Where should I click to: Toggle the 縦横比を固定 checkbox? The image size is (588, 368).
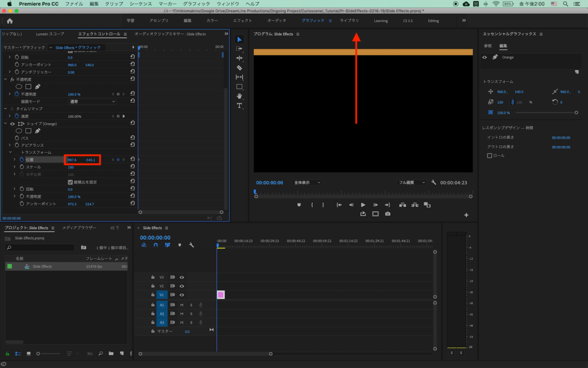(70, 182)
